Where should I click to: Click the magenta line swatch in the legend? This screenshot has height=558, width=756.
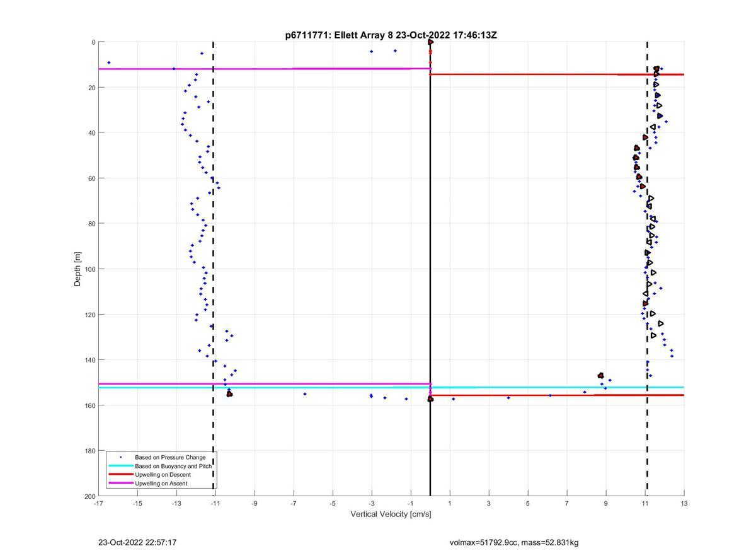point(120,484)
